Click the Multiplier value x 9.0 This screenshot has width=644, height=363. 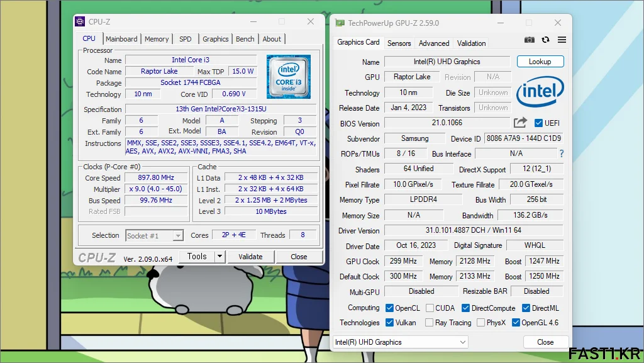click(x=156, y=189)
